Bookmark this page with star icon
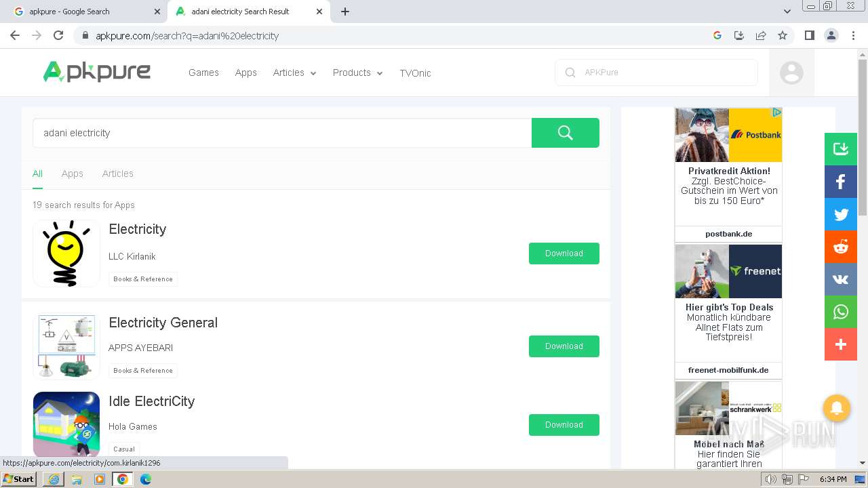Viewport: 868px width, 488px height. (783, 35)
